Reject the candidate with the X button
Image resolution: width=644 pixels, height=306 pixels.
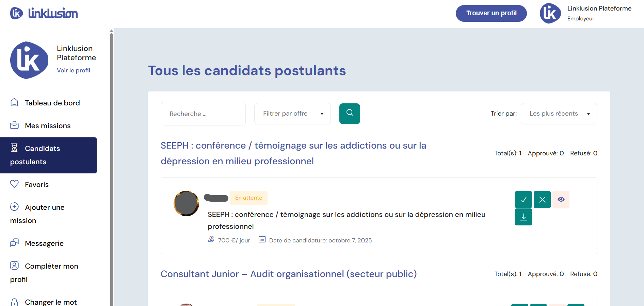(542, 200)
